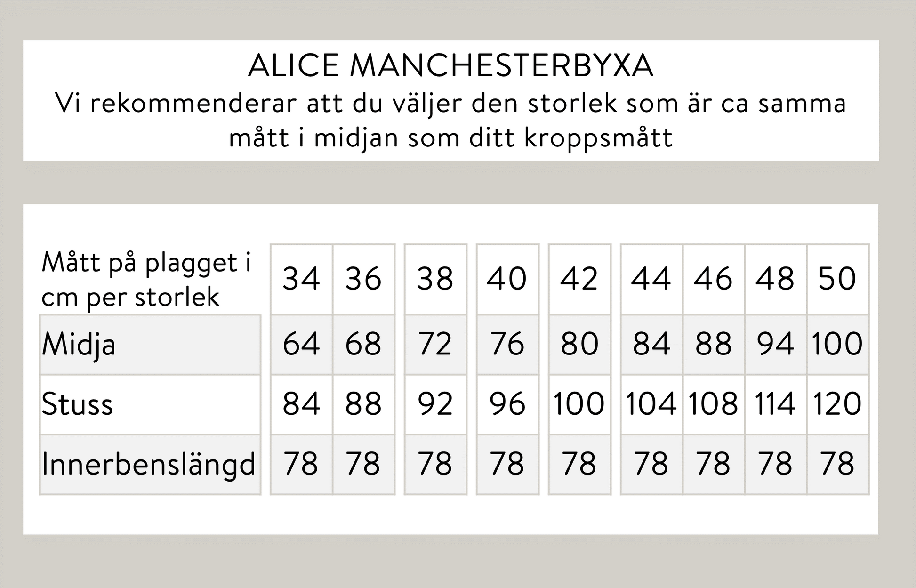This screenshot has height=588, width=916.
Task: Select Midja value 76 for size 40
Action: coord(507,344)
